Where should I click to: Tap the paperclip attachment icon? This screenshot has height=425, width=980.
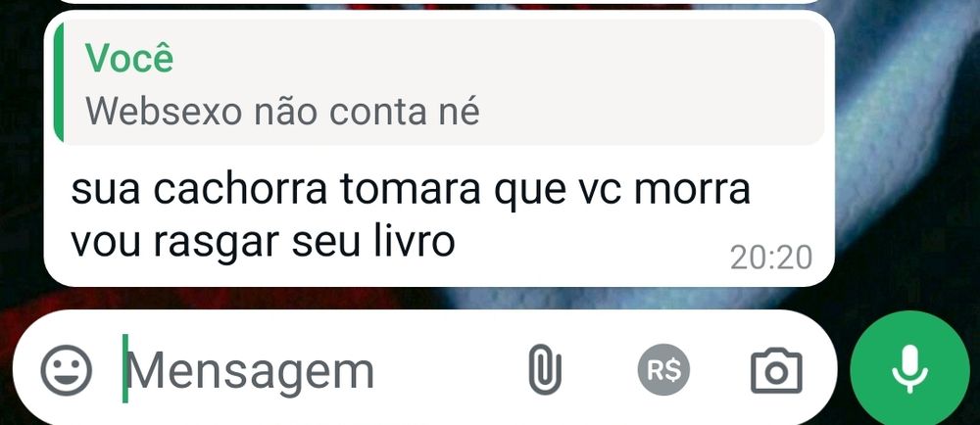point(545,370)
